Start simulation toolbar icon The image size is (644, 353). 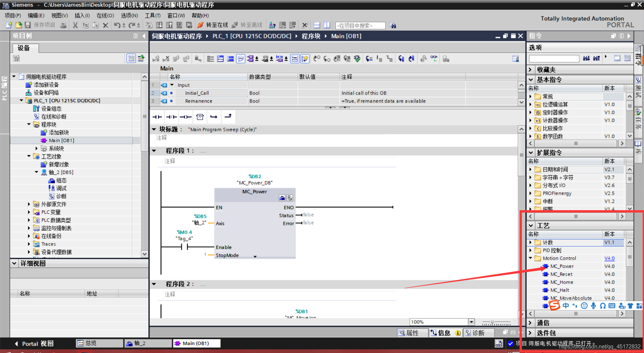pos(179,25)
